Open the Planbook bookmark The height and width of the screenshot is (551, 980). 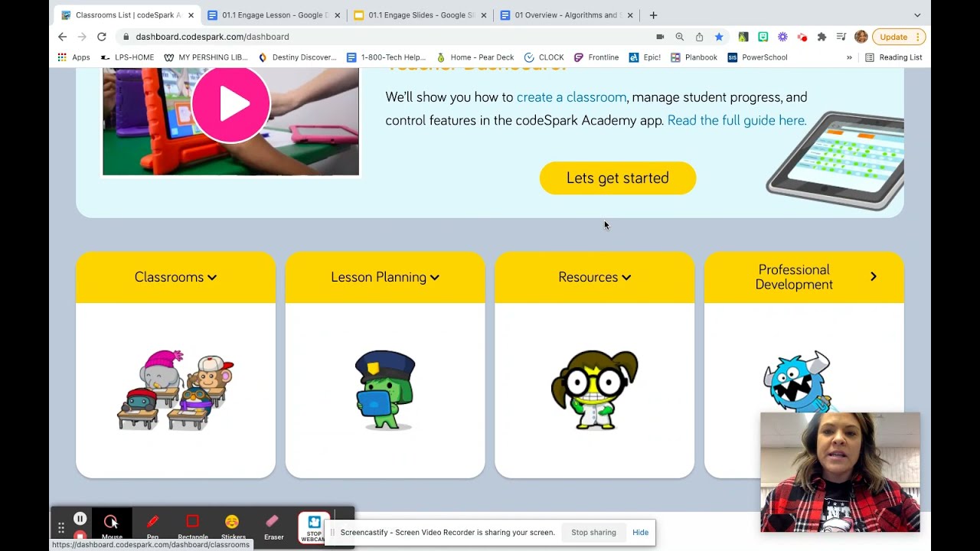pos(694,57)
